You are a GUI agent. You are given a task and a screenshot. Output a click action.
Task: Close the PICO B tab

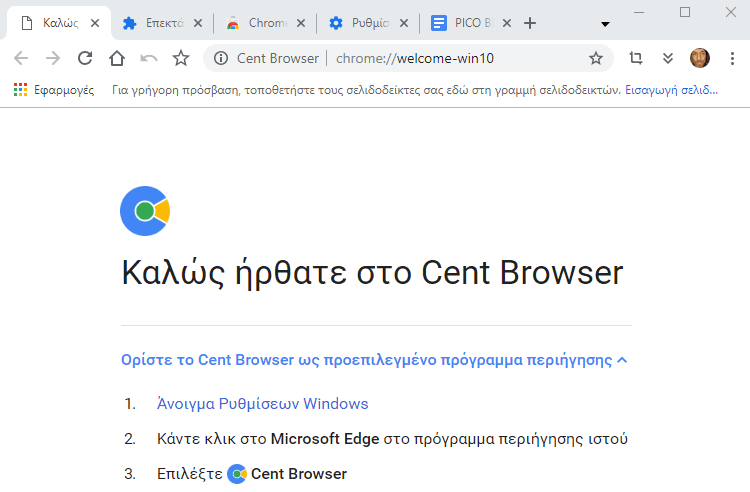tap(507, 23)
